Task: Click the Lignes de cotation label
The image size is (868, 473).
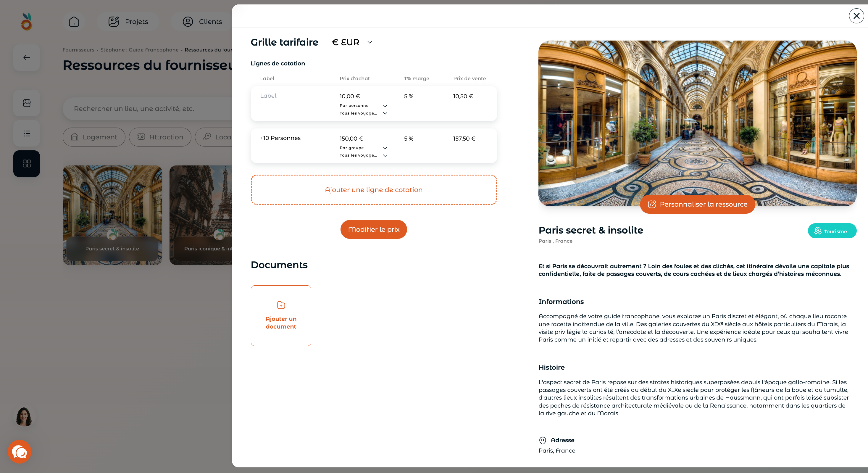Action: click(278, 63)
